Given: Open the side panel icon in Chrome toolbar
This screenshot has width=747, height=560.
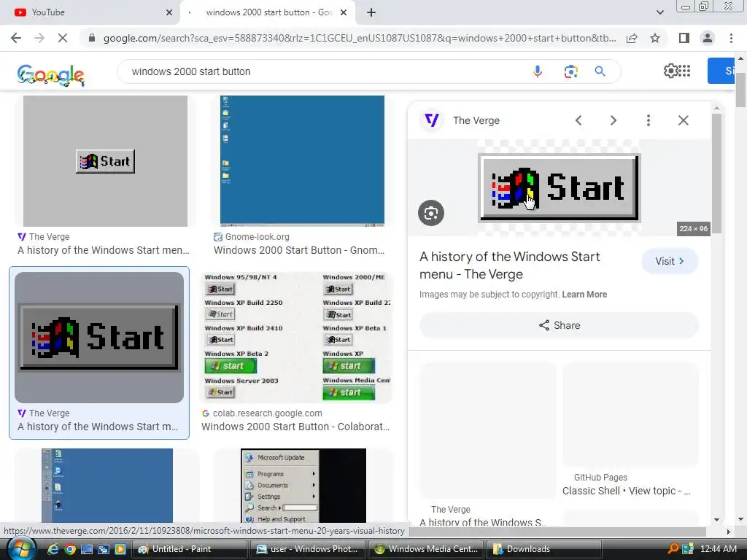Looking at the screenshot, I should click(684, 38).
